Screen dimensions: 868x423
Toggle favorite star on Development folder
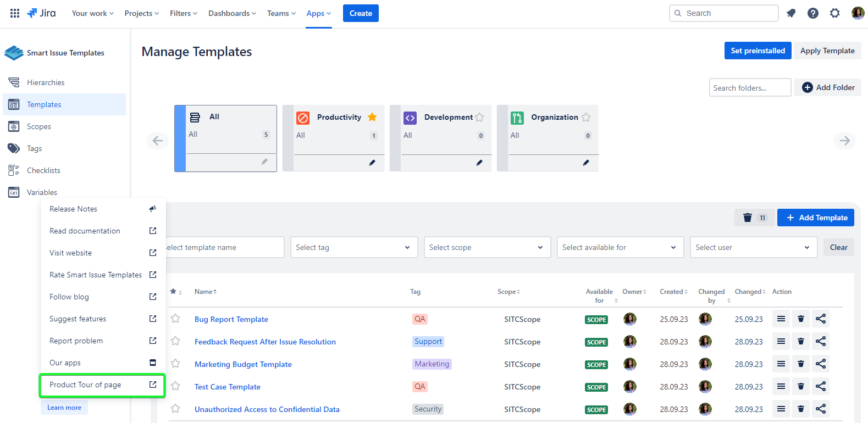point(479,117)
